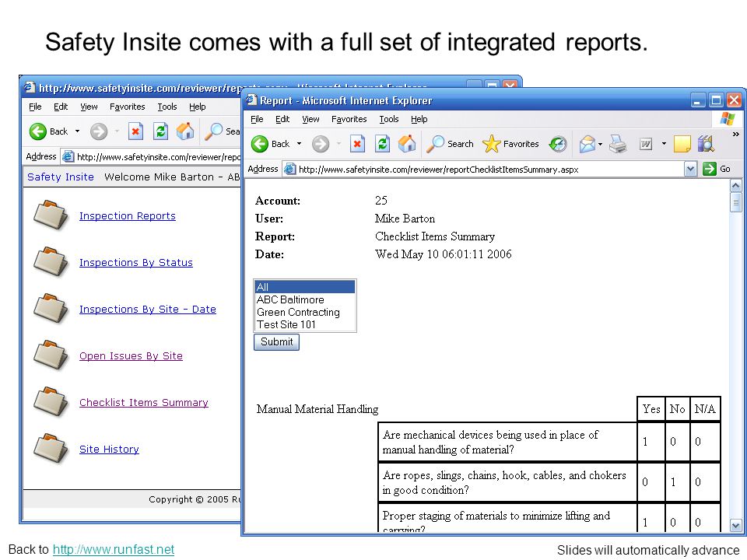The width and height of the screenshot is (747, 560).
Task: Open Inspections By Status link
Action: (x=135, y=262)
